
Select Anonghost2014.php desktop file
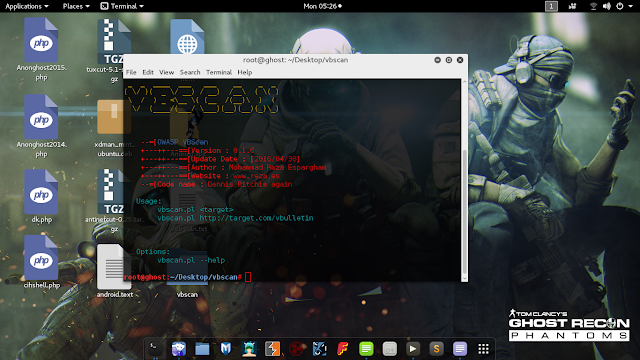tap(41, 126)
